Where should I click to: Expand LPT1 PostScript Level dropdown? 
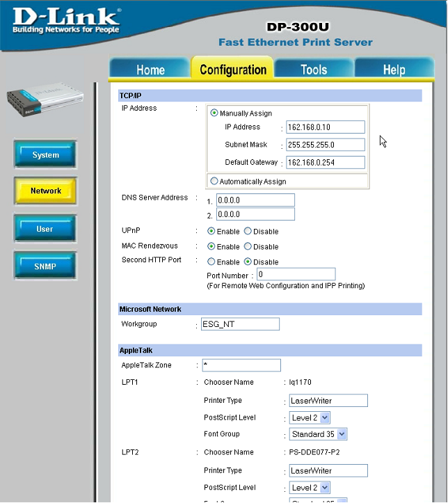point(310,418)
